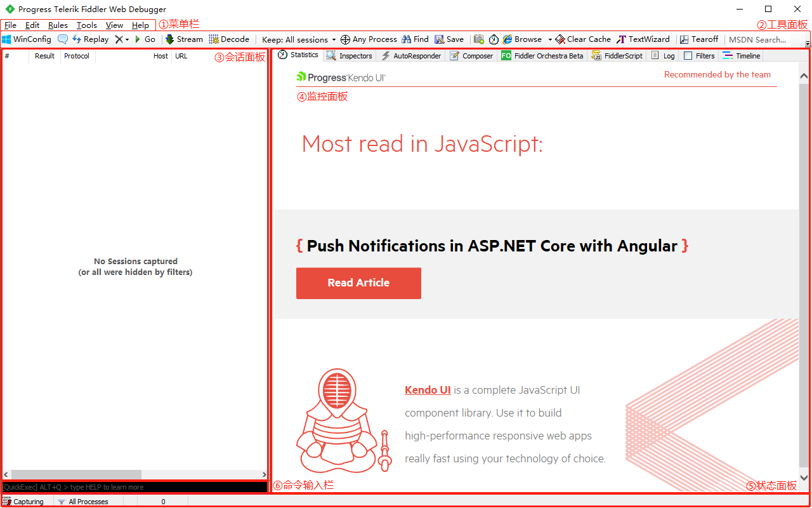Click the comment speech-bubble toolbar icon
The width and height of the screenshot is (812, 508).
coord(62,39)
